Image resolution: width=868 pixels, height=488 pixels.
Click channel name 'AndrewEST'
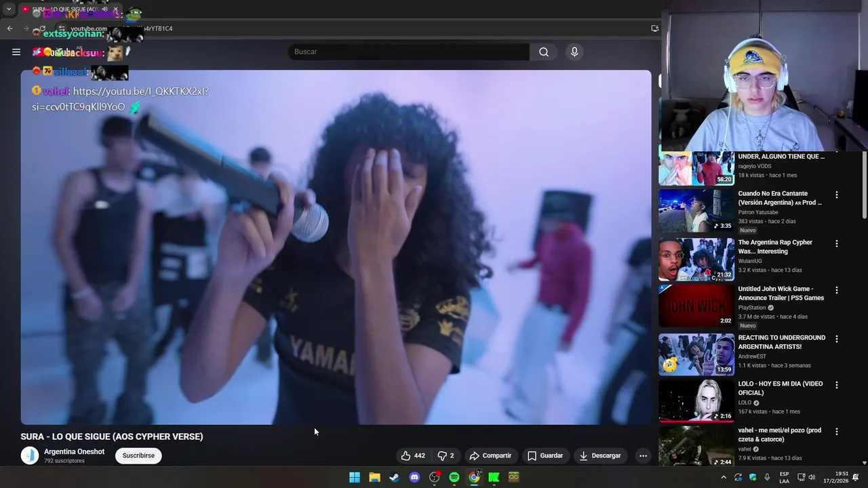[x=751, y=357]
